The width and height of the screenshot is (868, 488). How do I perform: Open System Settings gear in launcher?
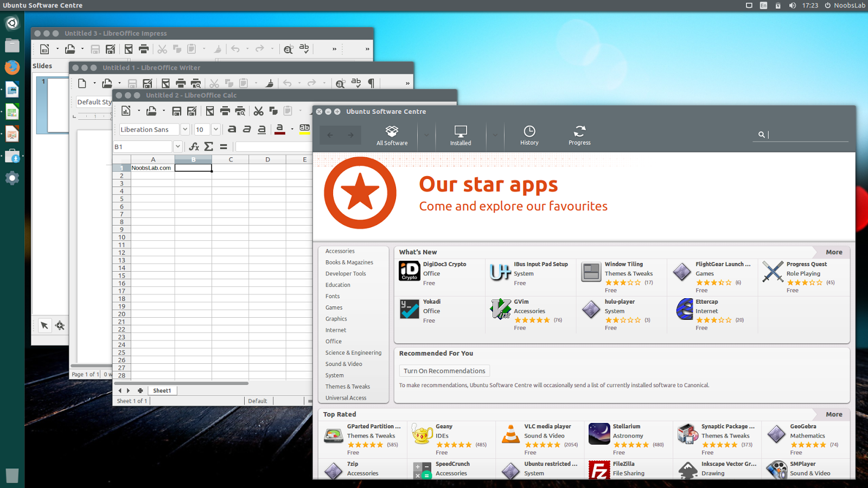(12, 178)
